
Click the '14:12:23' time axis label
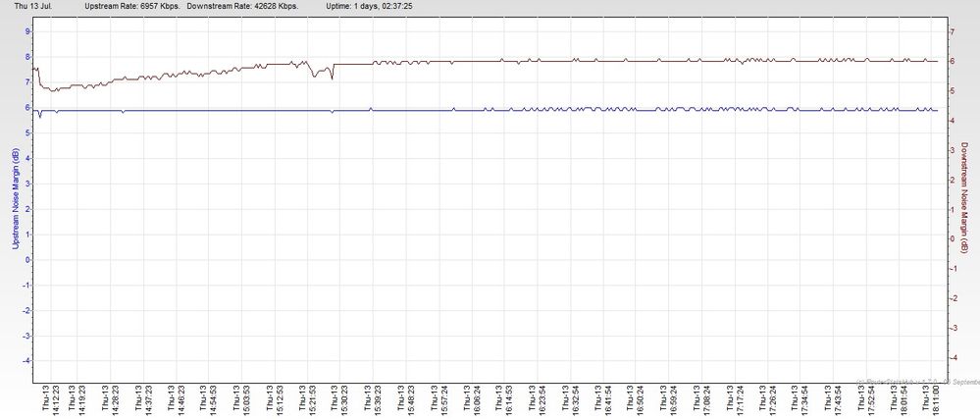pos(54,400)
